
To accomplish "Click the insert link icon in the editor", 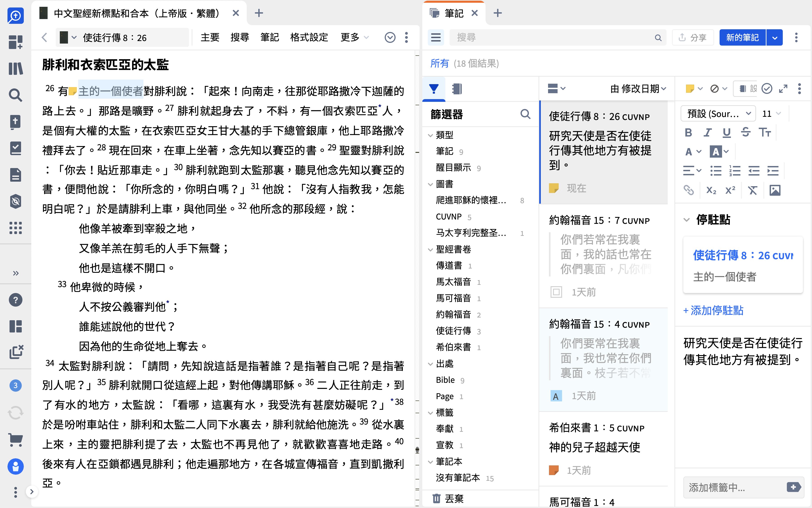I will pyautogui.click(x=689, y=190).
